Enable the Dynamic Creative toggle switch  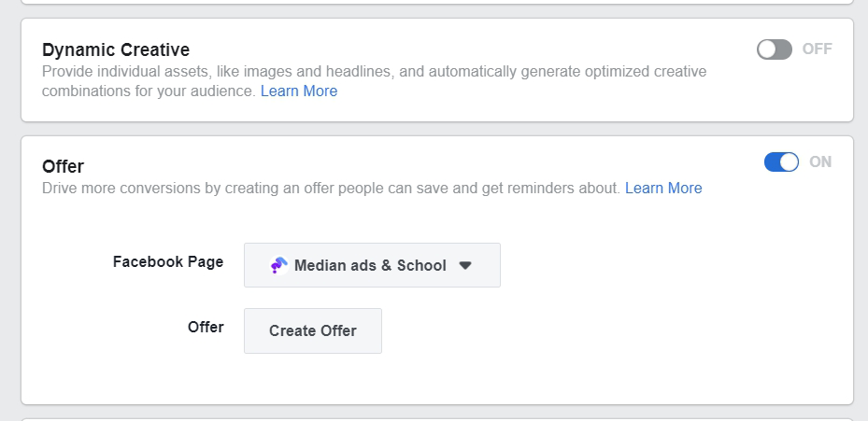pos(774,49)
